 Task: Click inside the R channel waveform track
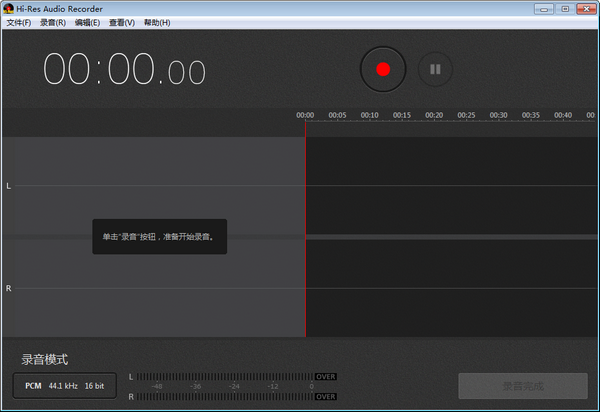point(450,288)
